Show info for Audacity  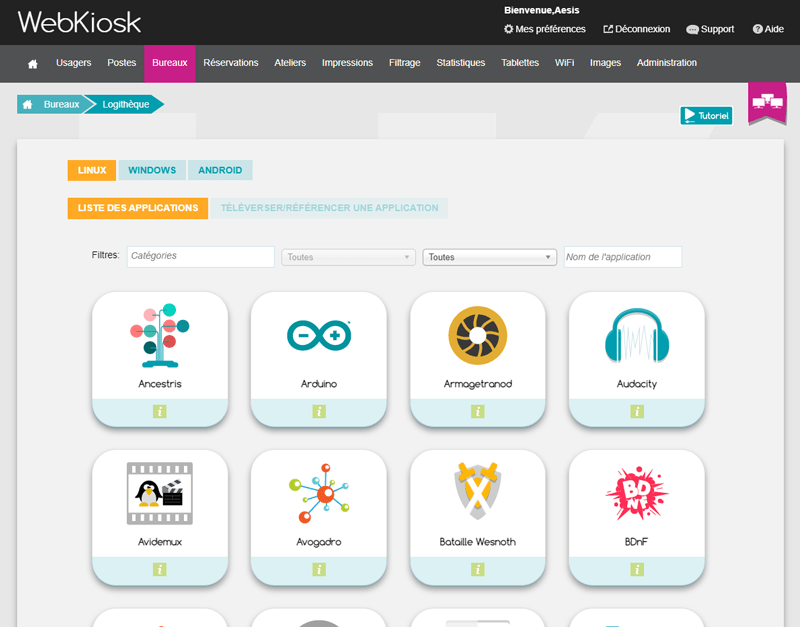pos(637,411)
